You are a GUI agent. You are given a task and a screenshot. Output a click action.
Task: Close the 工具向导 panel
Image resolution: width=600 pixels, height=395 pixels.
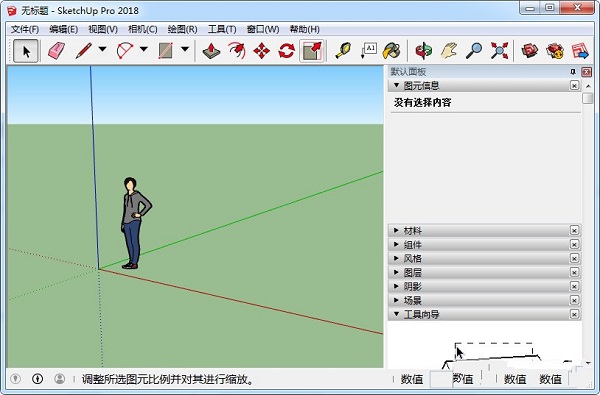click(x=574, y=314)
